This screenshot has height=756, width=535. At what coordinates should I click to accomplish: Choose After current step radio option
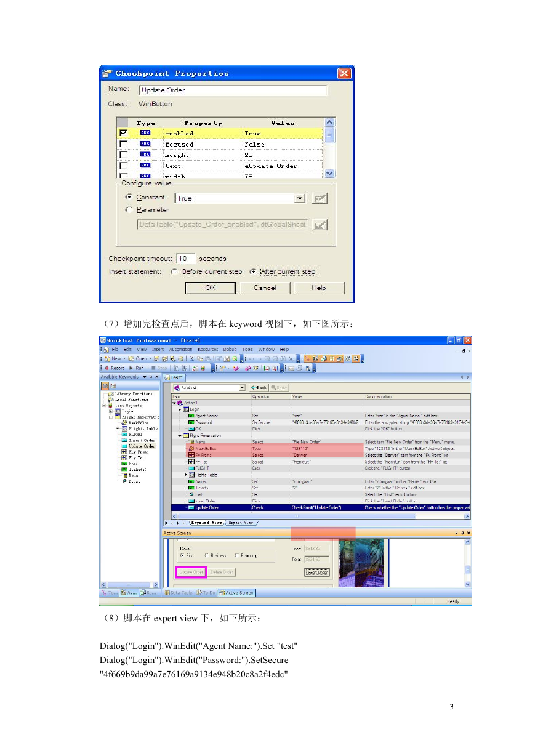(253, 271)
